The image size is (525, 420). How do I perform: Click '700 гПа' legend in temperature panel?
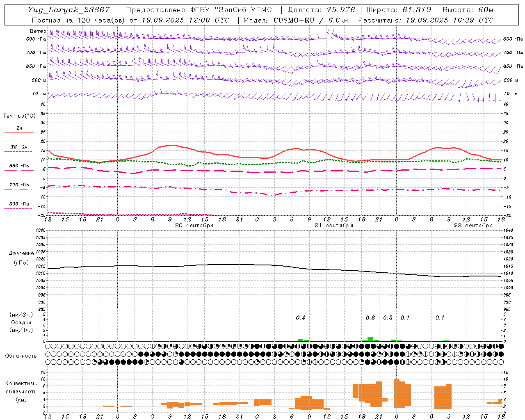(19, 185)
